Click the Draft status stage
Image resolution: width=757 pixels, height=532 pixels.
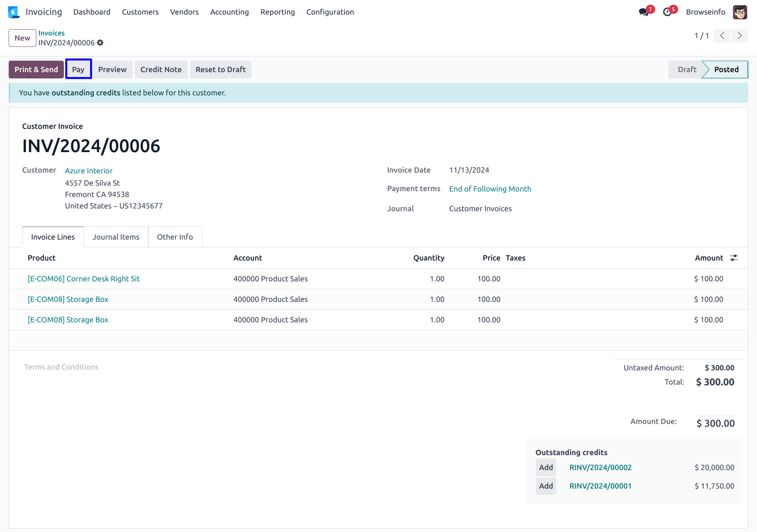687,69
